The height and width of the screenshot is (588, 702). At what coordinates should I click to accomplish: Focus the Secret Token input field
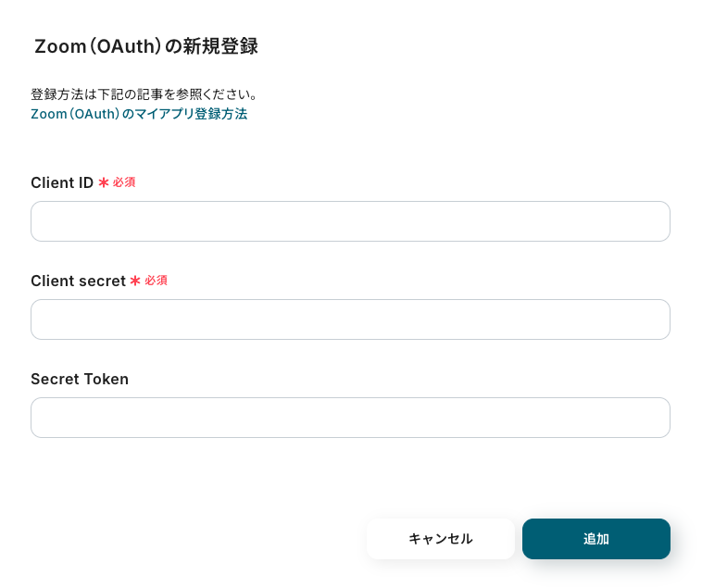tap(350, 417)
